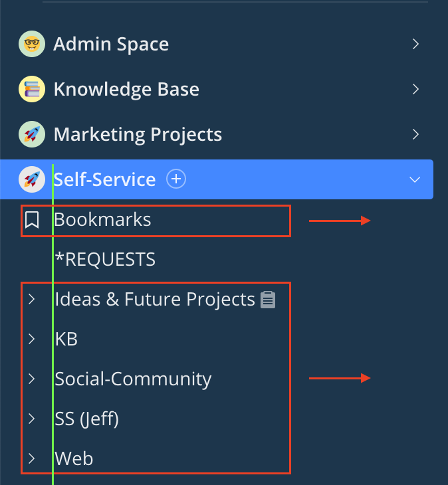Expand the Marketing Projects chevron

click(415, 134)
